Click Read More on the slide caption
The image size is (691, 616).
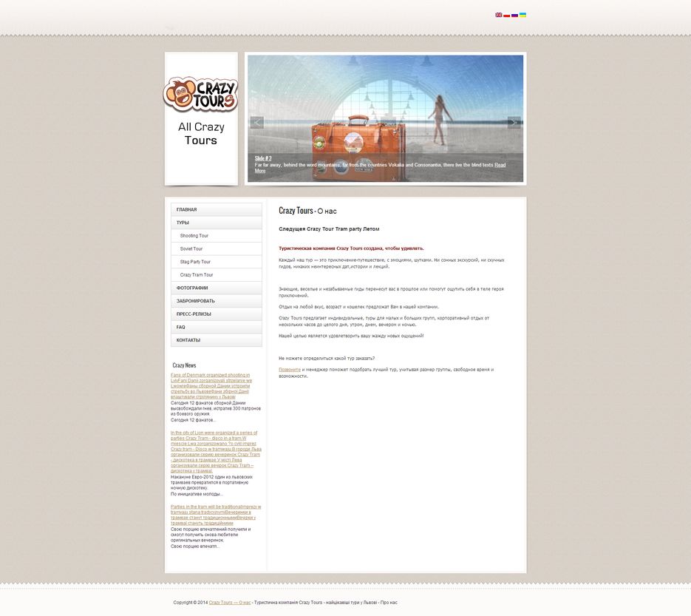[x=500, y=165]
